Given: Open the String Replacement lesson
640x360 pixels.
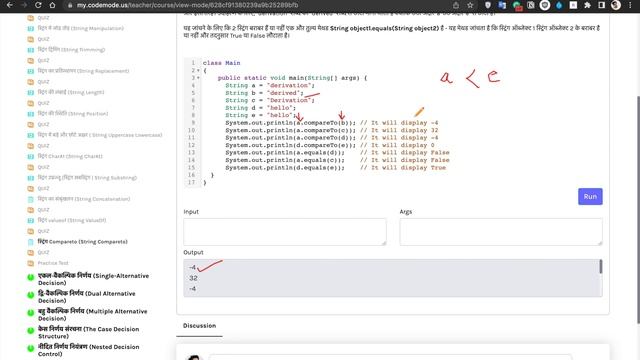Looking at the screenshot, I should 83,71.
